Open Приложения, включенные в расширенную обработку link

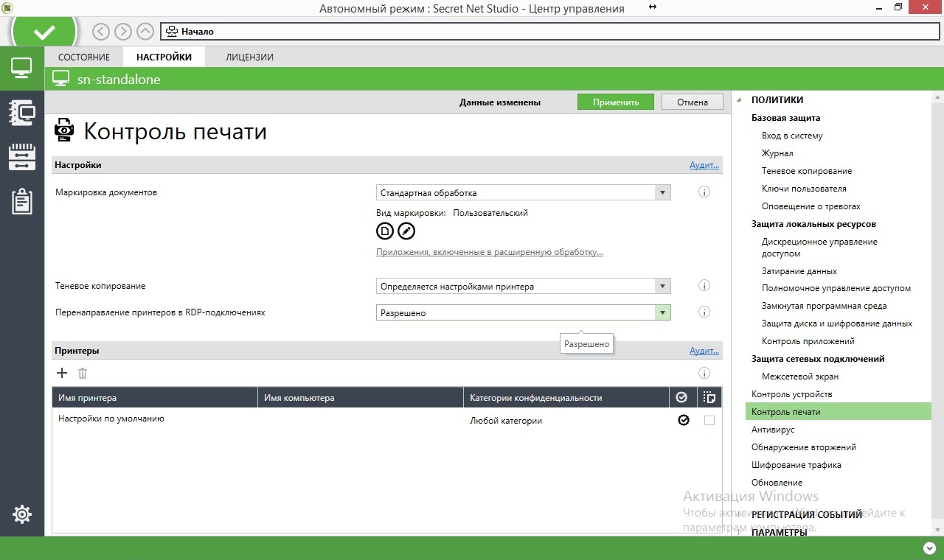tap(490, 252)
